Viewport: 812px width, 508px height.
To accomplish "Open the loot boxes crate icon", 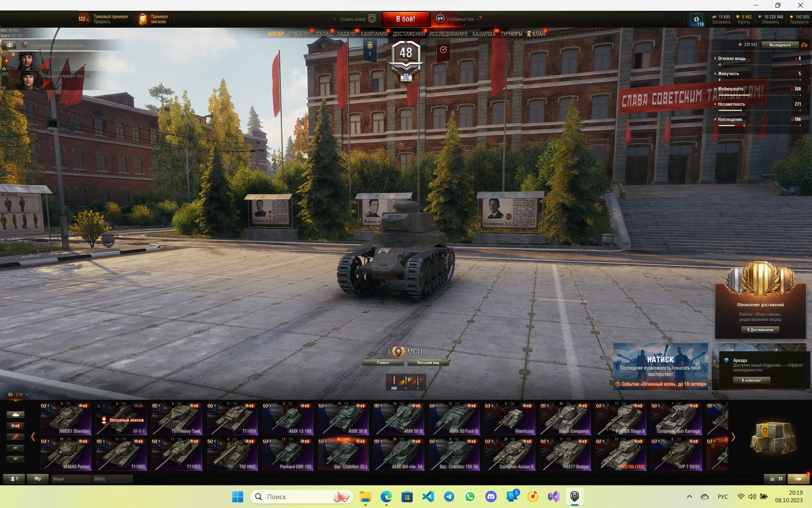I will (x=773, y=437).
